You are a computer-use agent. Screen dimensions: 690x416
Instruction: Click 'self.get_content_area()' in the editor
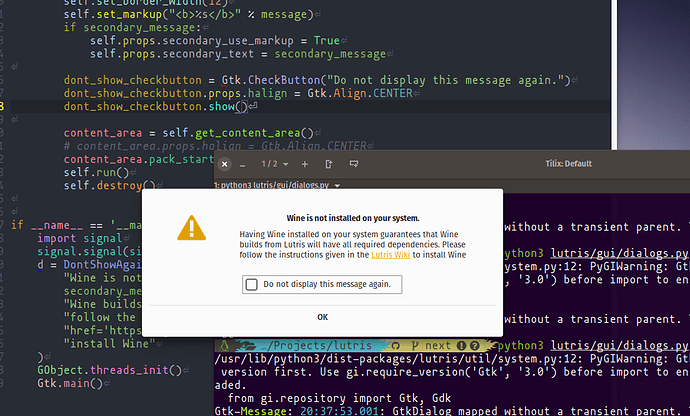[x=238, y=133]
